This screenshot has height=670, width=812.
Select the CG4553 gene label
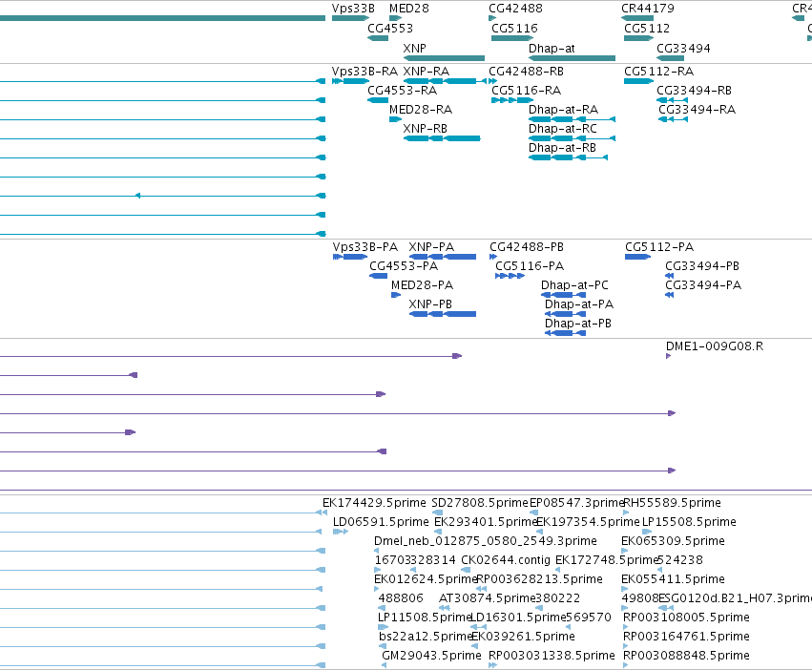(390, 28)
